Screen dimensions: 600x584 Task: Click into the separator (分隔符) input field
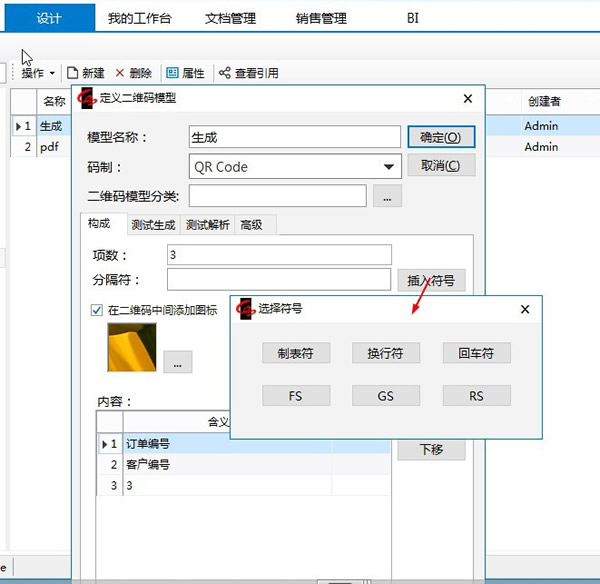click(279, 280)
